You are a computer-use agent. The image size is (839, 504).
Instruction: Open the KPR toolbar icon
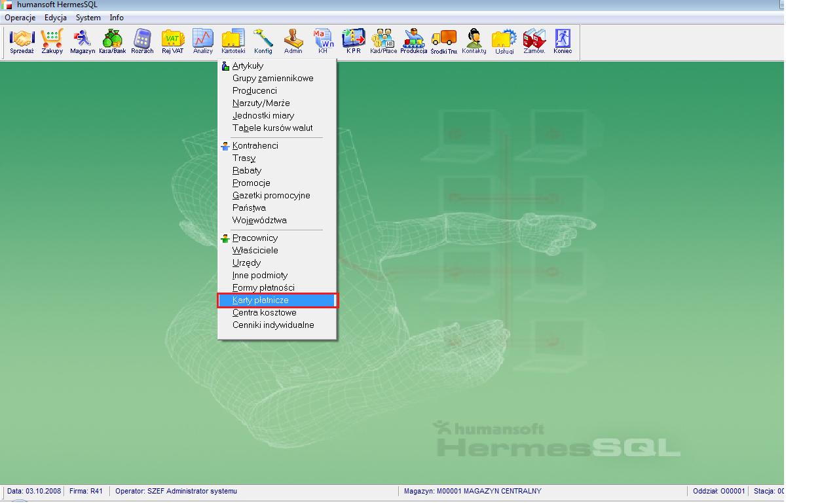coord(354,41)
